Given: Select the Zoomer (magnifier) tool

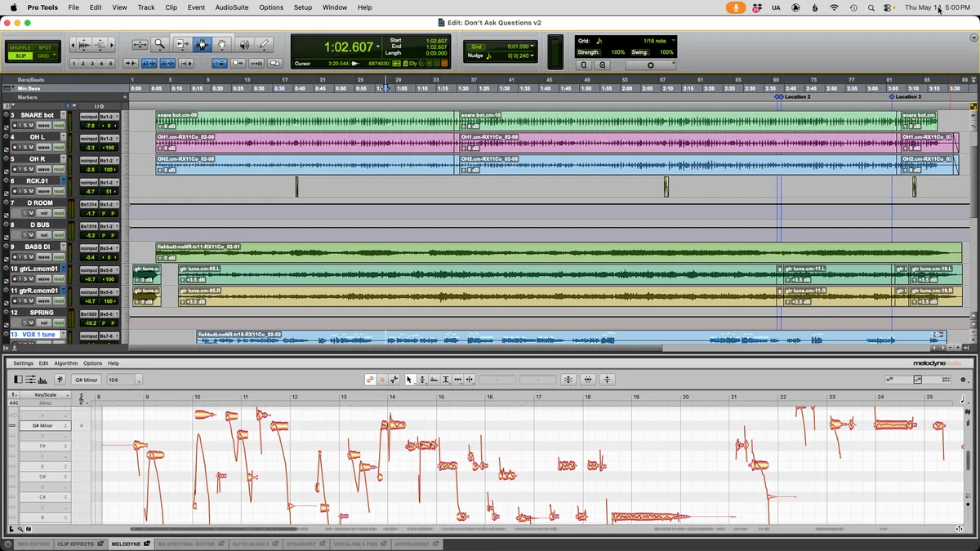Looking at the screenshot, I should click(x=159, y=44).
